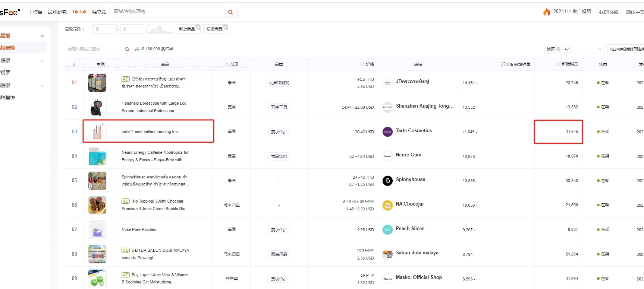Click the price distribution histogram slider
This screenshot has height=289, width=644.
pyautogui.click(x=160, y=29)
